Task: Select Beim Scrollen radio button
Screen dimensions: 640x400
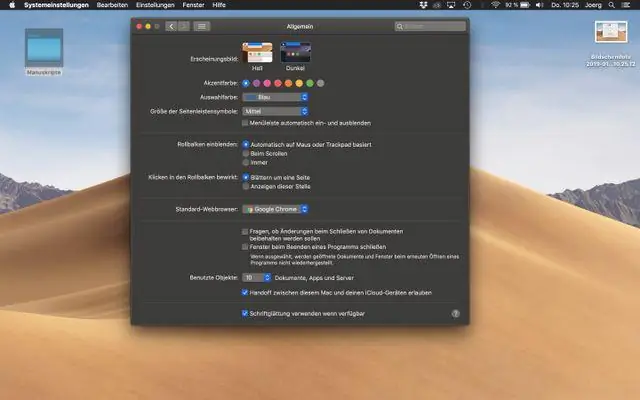Action: coord(246,153)
